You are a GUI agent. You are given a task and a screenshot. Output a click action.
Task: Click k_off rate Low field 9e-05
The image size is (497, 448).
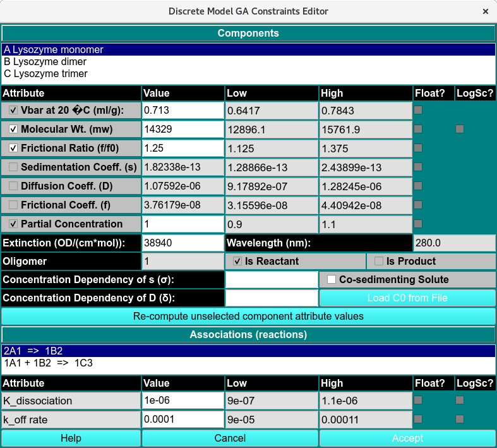(272, 420)
